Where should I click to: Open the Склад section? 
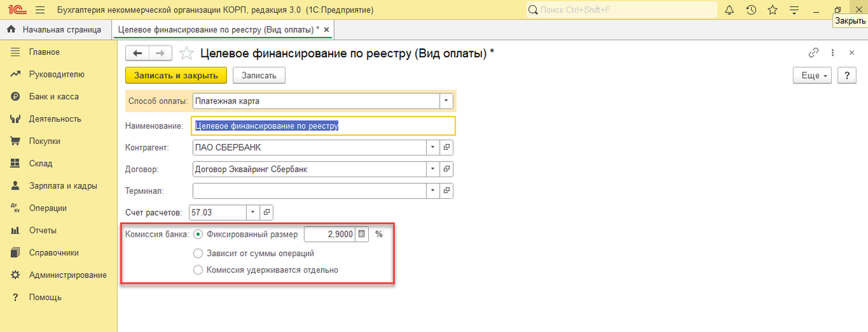(x=41, y=163)
